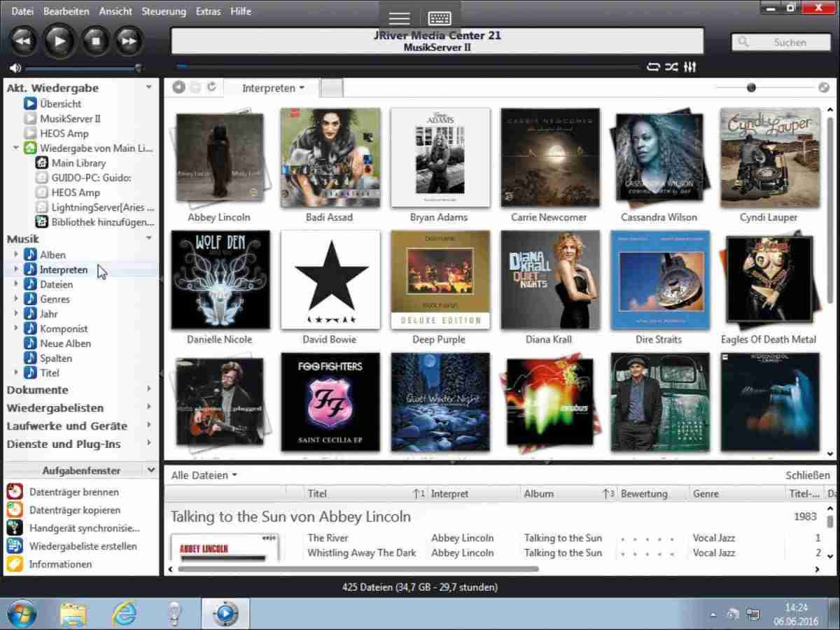Open the Ansicht menu

point(115,11)
